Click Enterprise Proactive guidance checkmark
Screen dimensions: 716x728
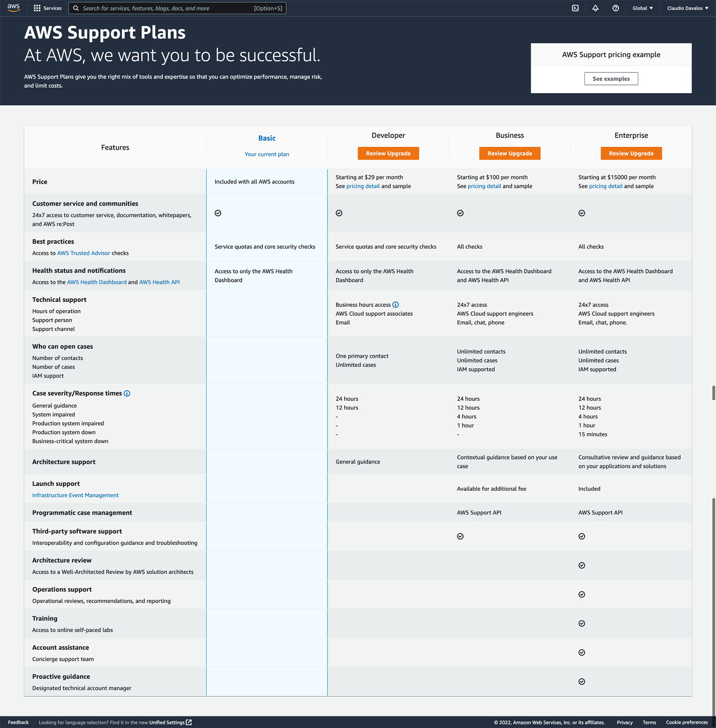point(582,681)
